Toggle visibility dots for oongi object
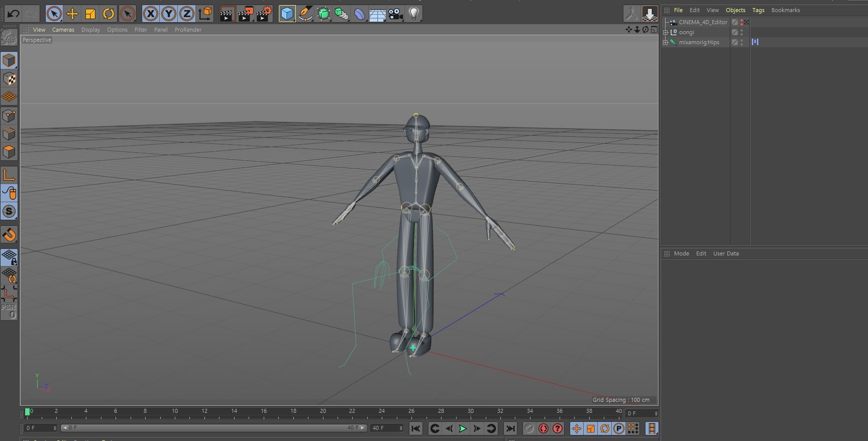Screen dimensions: 868x441 click(742, 32)
